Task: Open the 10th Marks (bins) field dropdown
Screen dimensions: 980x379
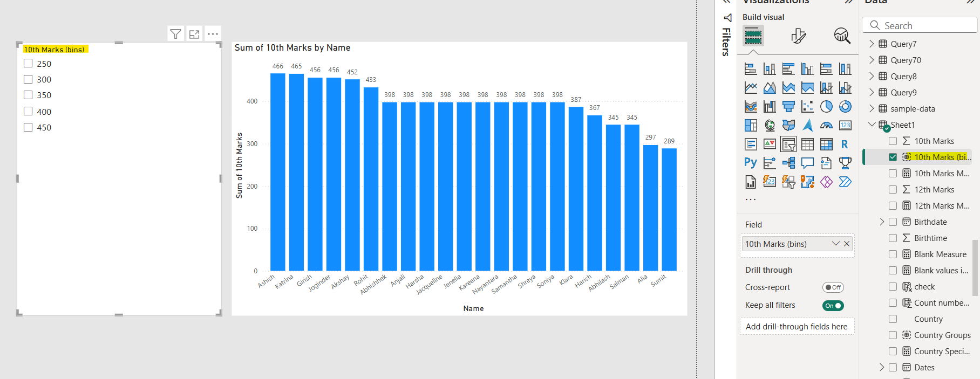Action: click(x=835, y=244)
